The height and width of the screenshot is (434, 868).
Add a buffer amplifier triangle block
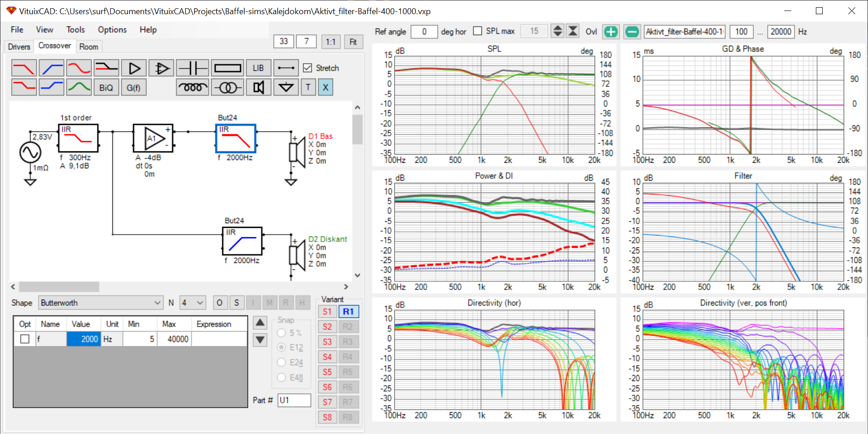[x=134, y=68]
